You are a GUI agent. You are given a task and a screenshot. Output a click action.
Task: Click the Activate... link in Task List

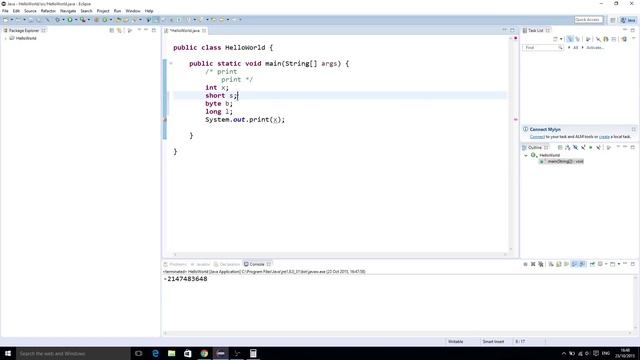point(595,48)
